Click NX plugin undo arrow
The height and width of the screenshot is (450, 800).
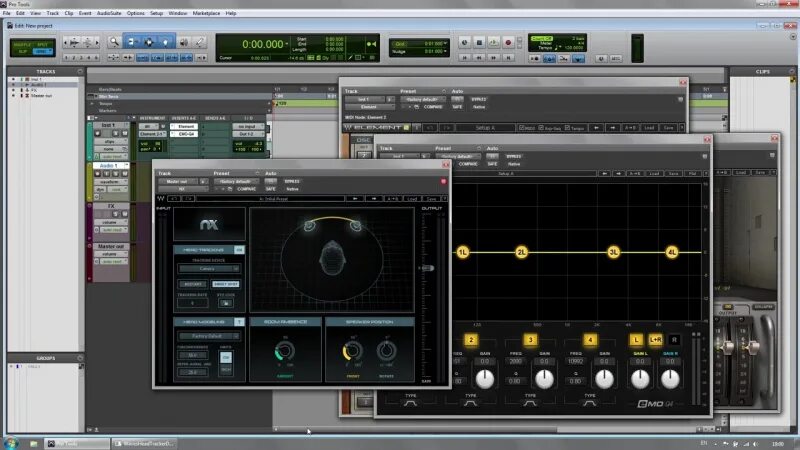173,198
